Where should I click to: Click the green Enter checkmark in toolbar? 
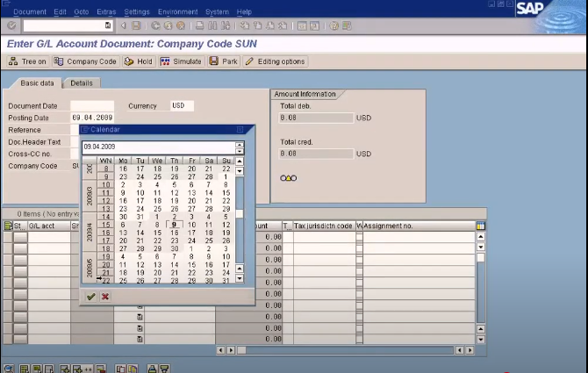(x=11, y=25)
